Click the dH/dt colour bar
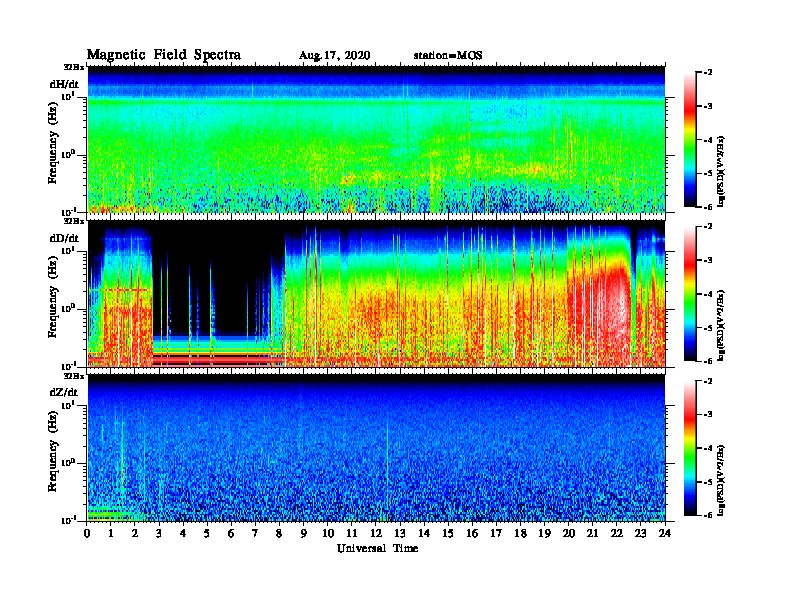Screen dimensions: 792x612 click(x=690, y=140)
